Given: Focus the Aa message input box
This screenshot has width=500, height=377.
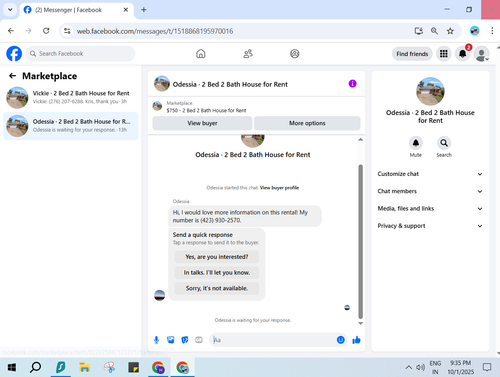Looking at the screenshot, I should click(x=273, y=340).
